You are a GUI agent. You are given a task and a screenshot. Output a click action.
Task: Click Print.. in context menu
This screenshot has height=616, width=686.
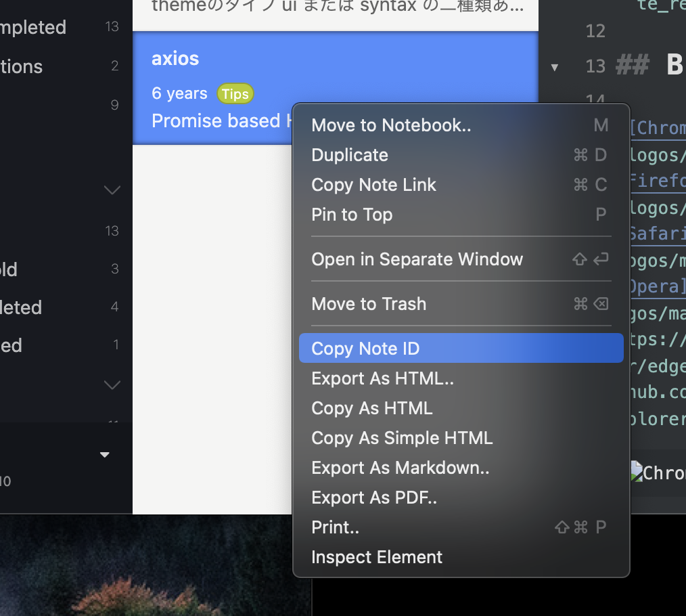point(461,527)
